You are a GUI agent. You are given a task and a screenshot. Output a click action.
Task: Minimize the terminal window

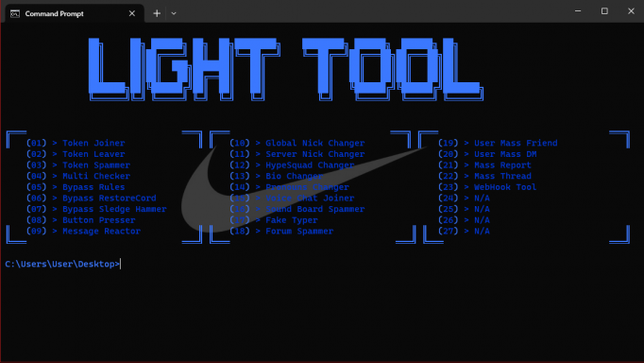(x=578, y=11)
